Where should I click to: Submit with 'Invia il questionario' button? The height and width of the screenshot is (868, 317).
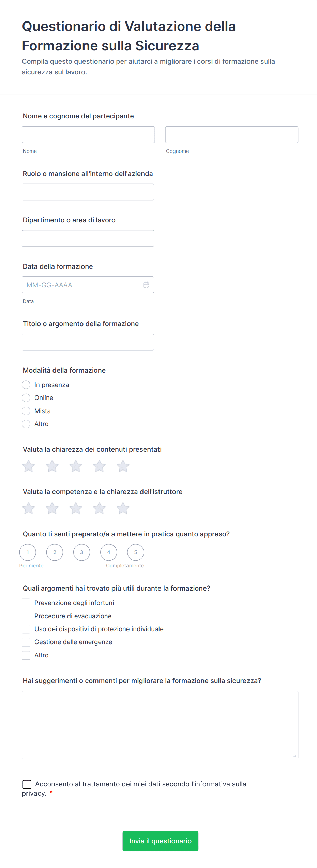(160, 841)
